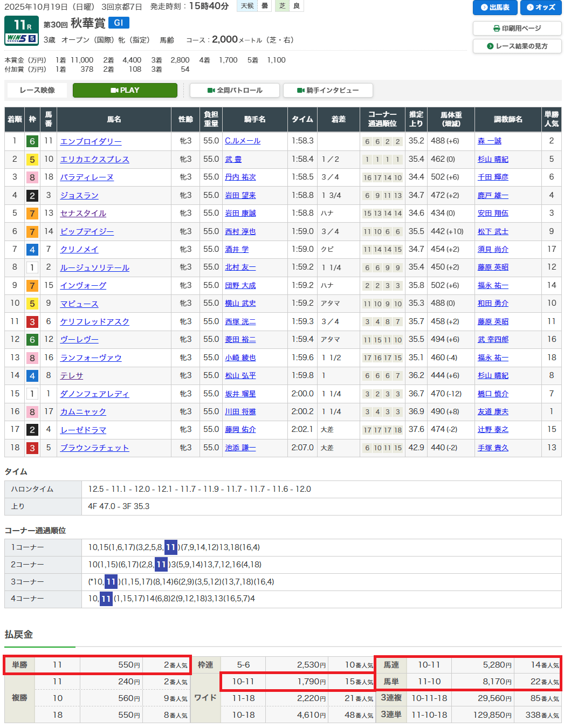Open the 出馬表 page

point(495,8)
